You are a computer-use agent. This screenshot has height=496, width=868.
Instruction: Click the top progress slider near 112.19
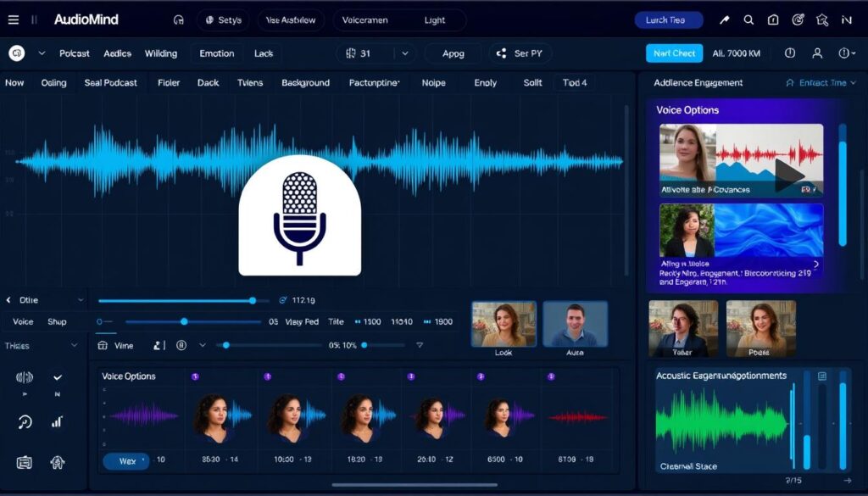click(183, 301)
